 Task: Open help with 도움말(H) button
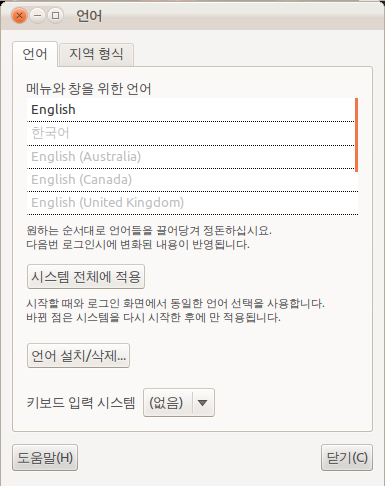tap(45, 458)
